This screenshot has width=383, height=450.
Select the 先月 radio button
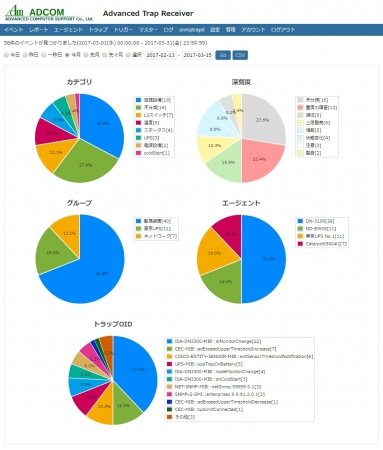pyautogui.click(x=86, y=55)
